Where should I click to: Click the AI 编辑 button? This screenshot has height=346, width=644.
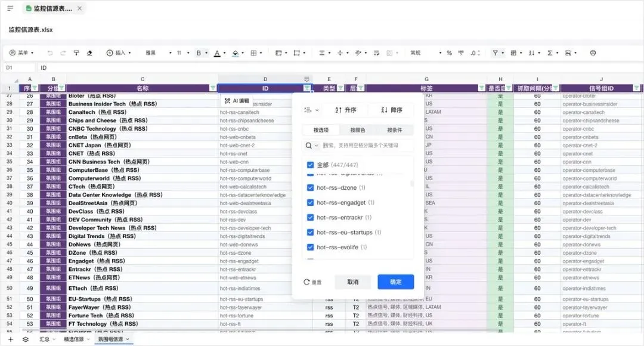click(237, 101)
